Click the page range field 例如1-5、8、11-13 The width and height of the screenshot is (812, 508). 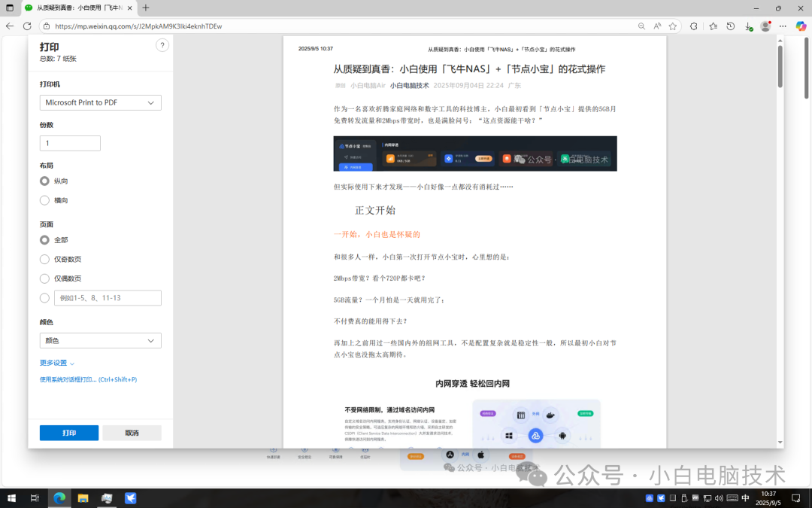click(108, 298)
